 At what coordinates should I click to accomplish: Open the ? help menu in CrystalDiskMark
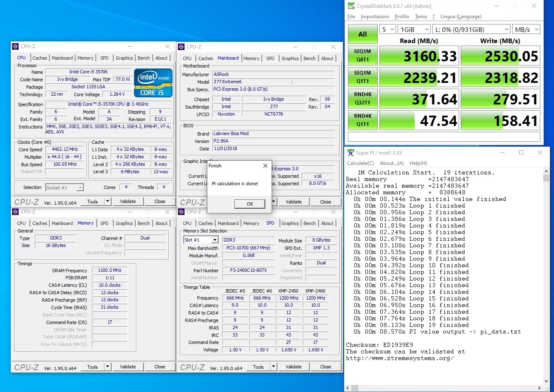pos(433,17)
